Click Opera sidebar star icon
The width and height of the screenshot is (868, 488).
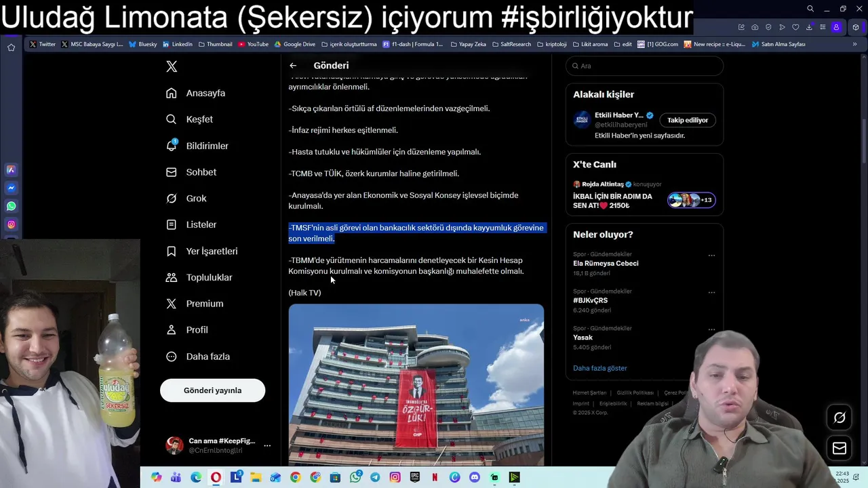pyautogui.click(x=11, y=47)
